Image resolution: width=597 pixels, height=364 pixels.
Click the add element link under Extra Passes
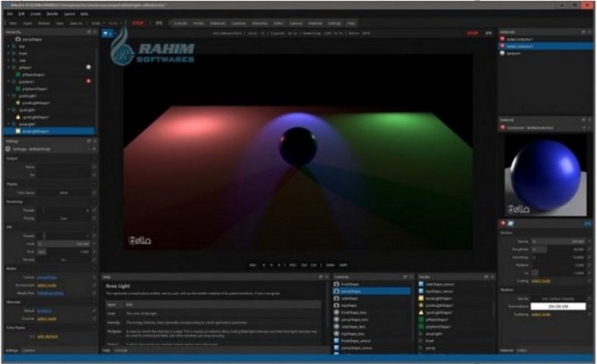tap(48, 337)
